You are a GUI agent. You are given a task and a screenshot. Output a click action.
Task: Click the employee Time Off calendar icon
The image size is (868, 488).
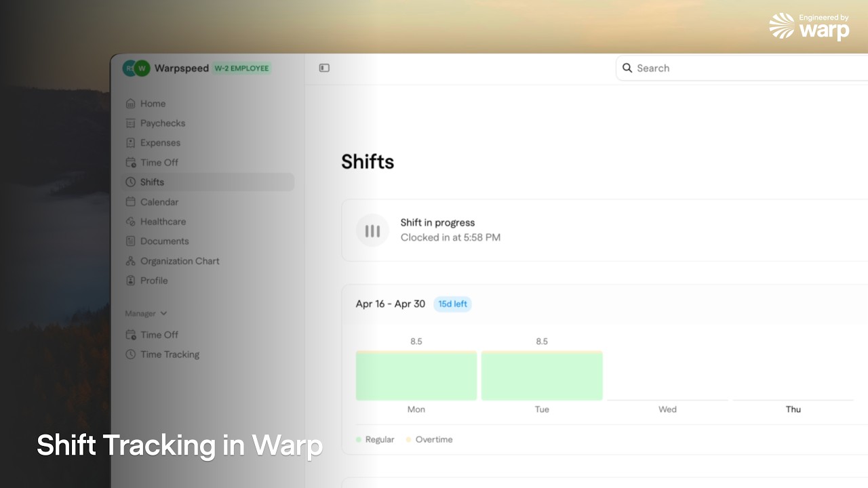pos(131,163)
